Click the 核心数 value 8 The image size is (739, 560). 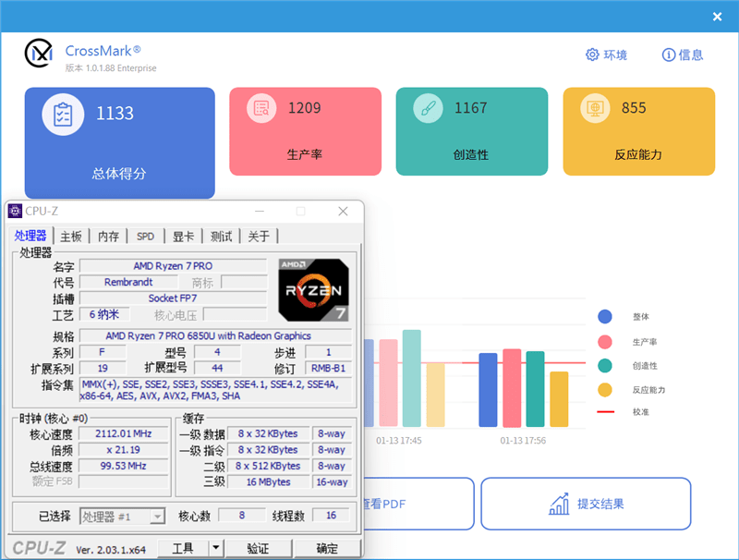point(242,516)
